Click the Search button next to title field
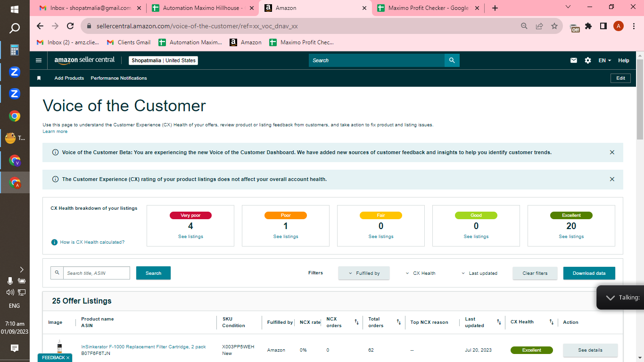This screenshot has width=644, height=362. click(153, 273)
